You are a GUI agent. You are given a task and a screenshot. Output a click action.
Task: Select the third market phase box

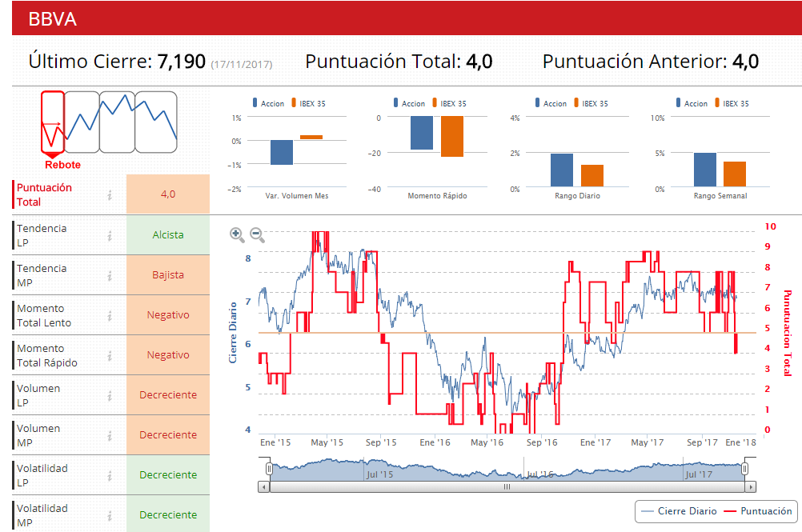[117, 122]
